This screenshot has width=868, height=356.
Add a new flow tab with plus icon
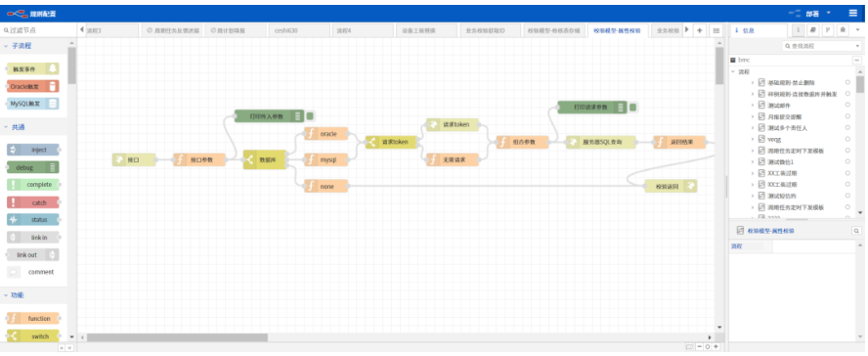pos(700,30)
